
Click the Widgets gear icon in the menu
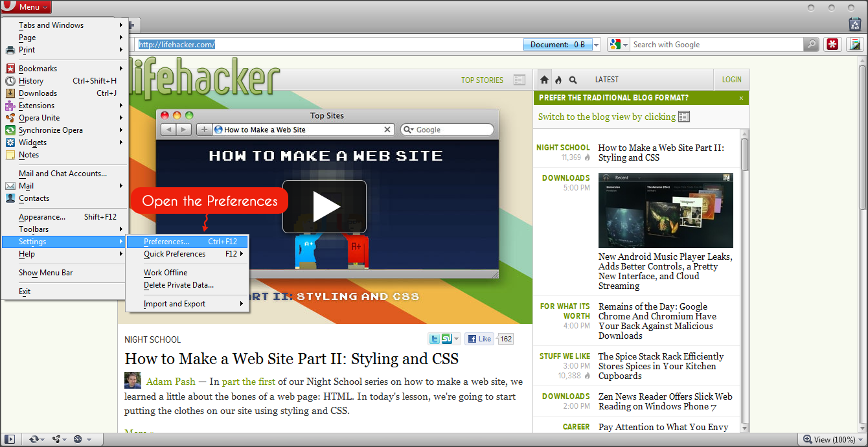10,143
